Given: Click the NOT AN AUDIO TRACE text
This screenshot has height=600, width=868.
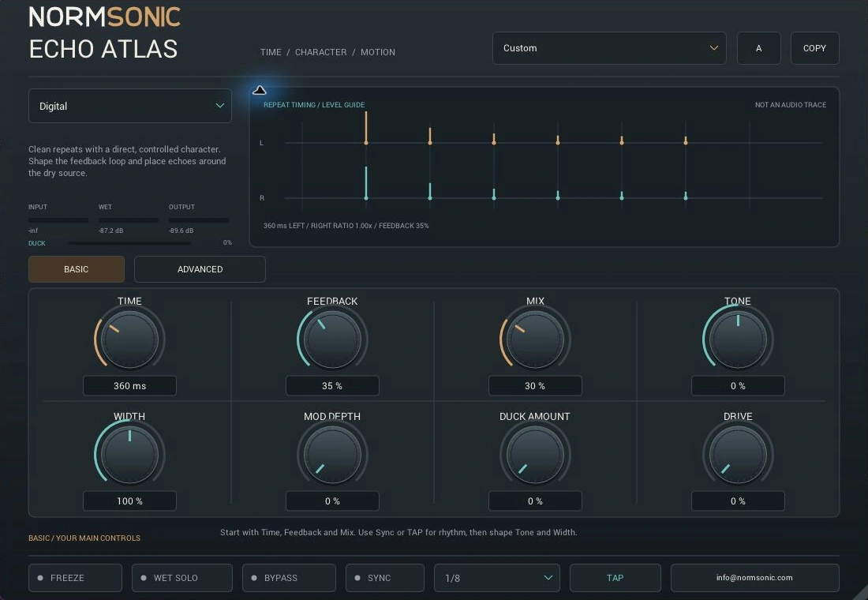Looking at the screenshot, I should (791, 105).
